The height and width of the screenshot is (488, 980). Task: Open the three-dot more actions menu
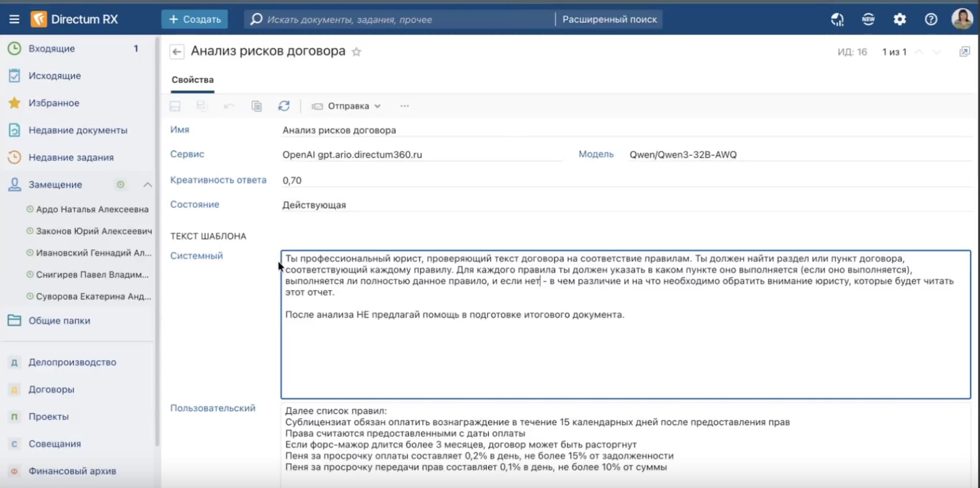point(405,106)
